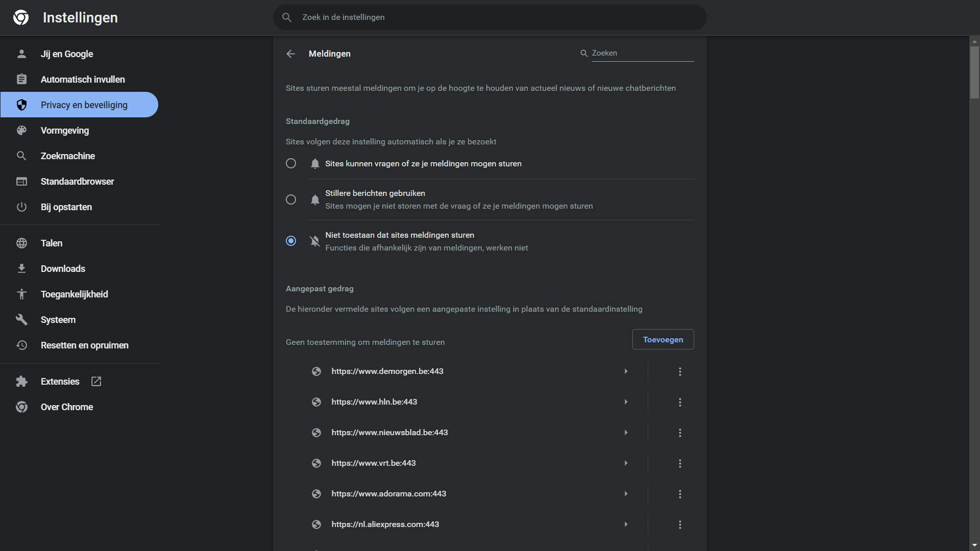The image size is (980, 551).
Task: Expand site details for nl.aliexpress.com
Action: point(626,524)
